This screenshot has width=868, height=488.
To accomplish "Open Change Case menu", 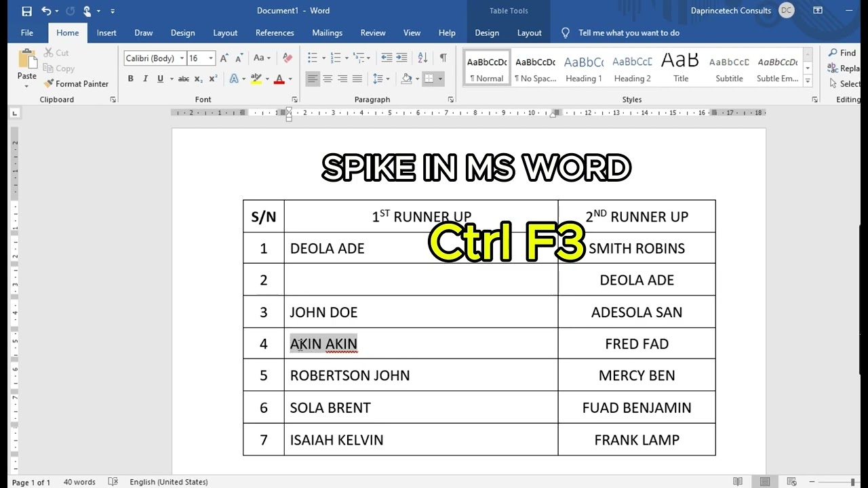I will click(262, 58).
